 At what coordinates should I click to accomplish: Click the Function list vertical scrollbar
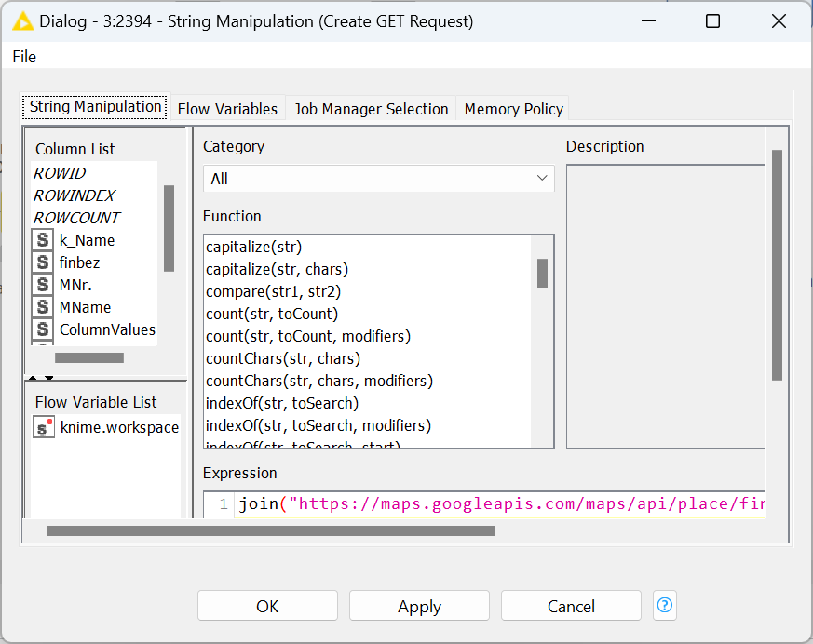click(x=542, y=273)
